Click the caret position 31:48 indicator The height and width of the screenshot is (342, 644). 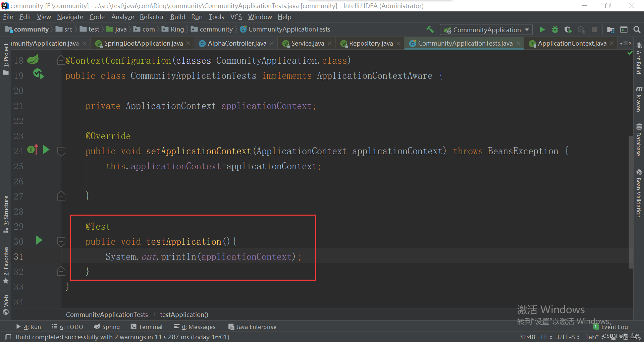tap(527, 337)
